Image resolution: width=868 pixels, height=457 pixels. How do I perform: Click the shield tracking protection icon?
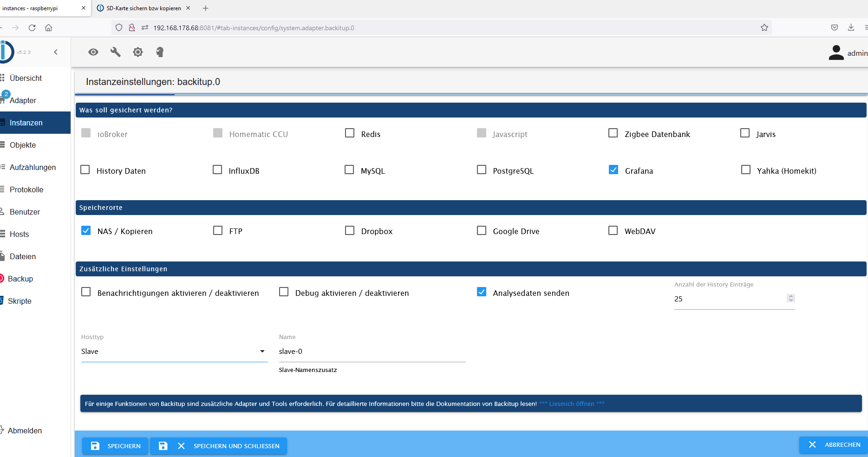119,28
